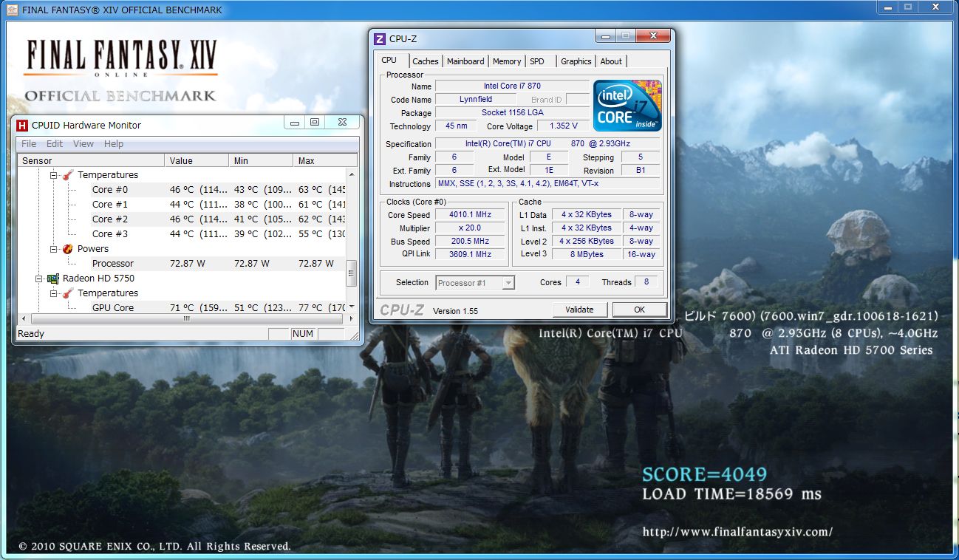
Task: Collapse the Powers node
Action: (54, 249)
